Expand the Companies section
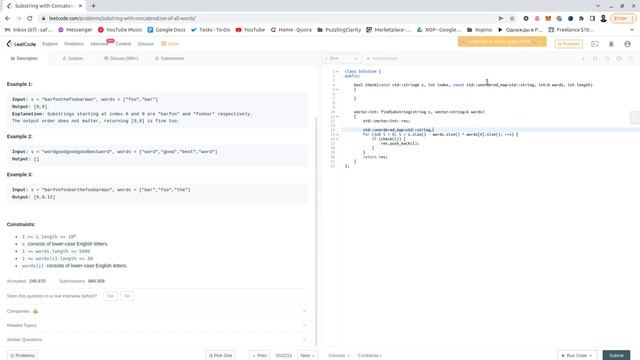The width and height of the screenshot is (640, 360). (x=156, y=311)
